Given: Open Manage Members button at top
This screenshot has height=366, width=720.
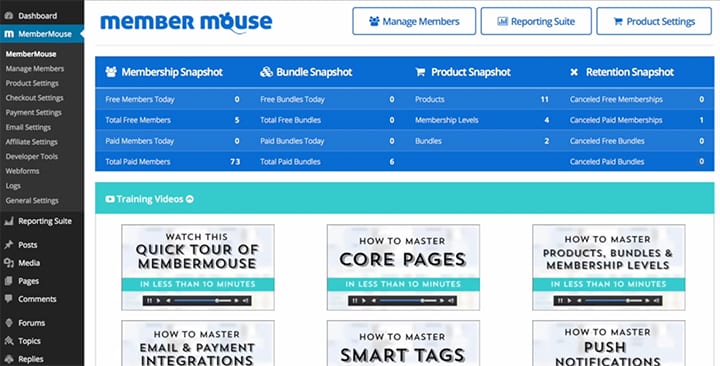Looking at the screenshot, I should point(414,21).
